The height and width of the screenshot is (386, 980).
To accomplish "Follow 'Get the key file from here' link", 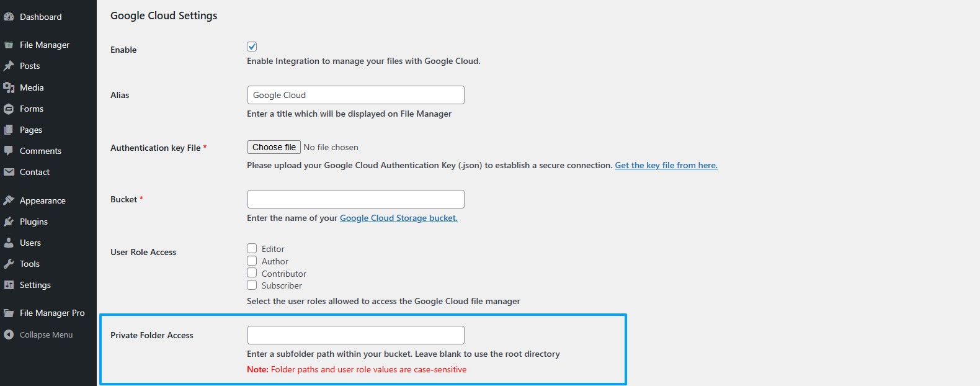I will point(666,165).
